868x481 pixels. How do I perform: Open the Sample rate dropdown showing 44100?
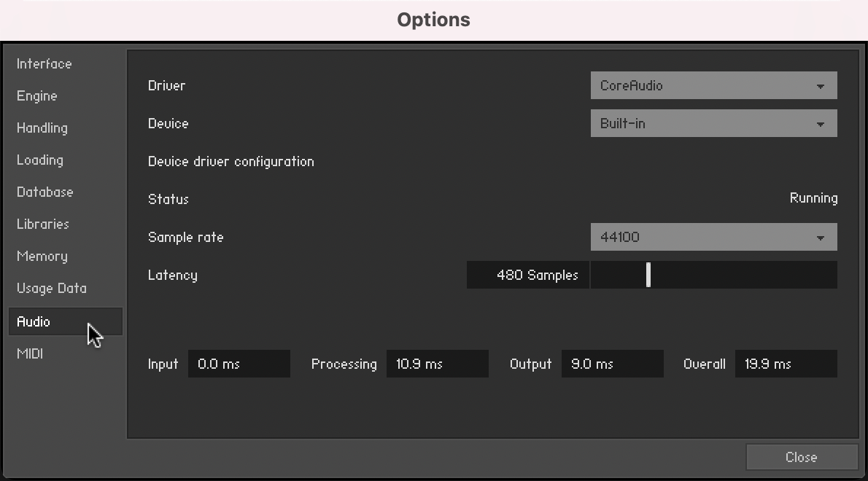coord(713,238)
